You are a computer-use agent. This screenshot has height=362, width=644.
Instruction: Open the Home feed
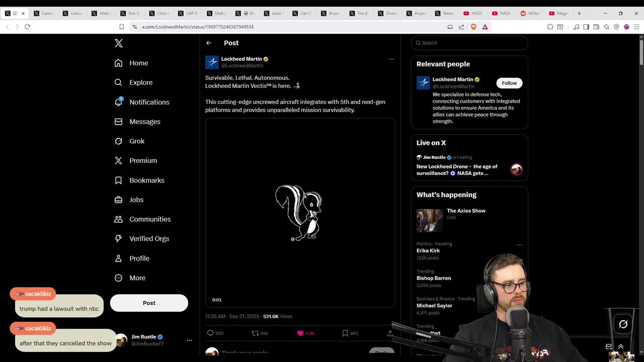click(x=131, y=63)
